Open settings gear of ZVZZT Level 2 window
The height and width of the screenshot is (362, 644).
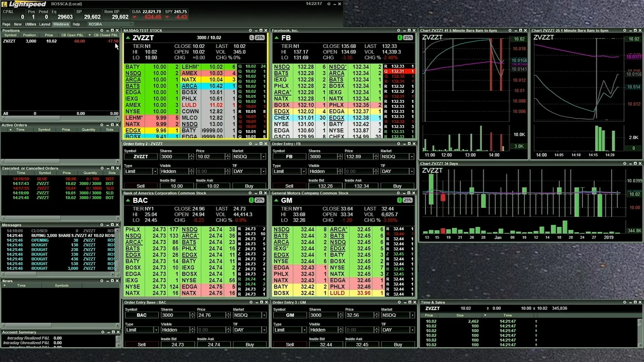[x=250, y=31]
